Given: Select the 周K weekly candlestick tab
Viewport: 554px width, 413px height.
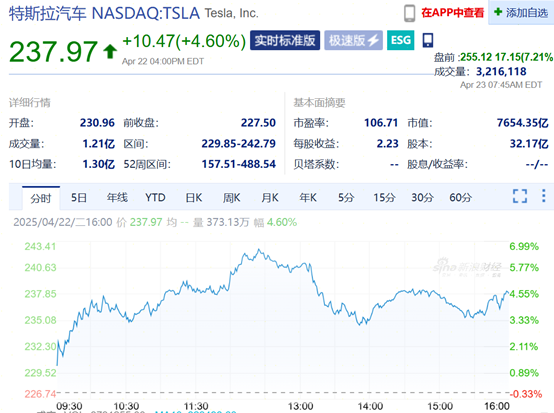Looking at the screenshot, I should (x=231, y=197).
